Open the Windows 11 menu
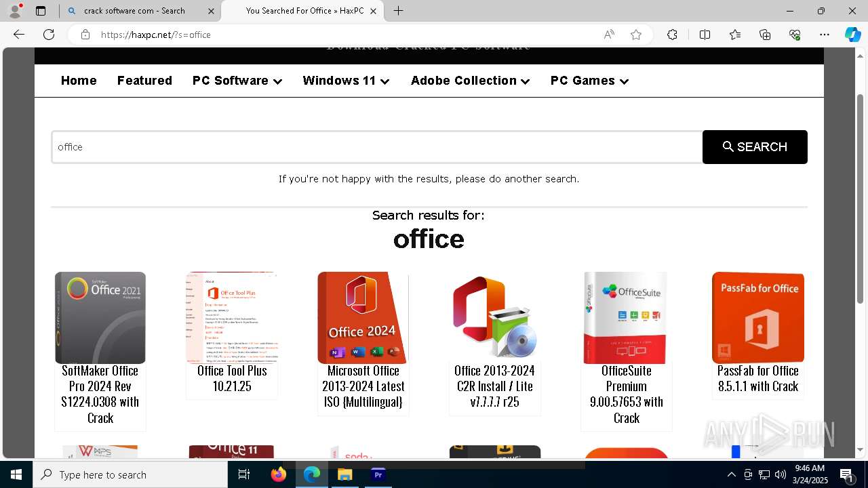This screenshot has width=868, height=488. click(339, 81)
